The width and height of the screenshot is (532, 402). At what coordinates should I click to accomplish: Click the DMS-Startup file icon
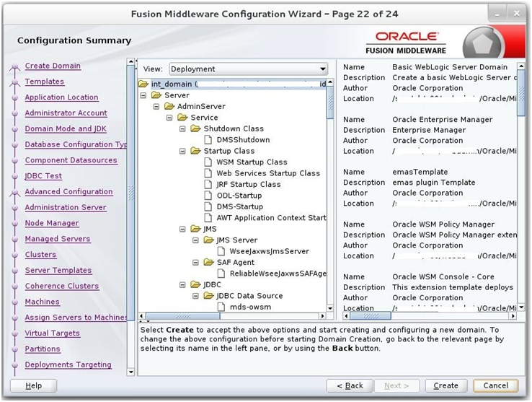point(208,206)
